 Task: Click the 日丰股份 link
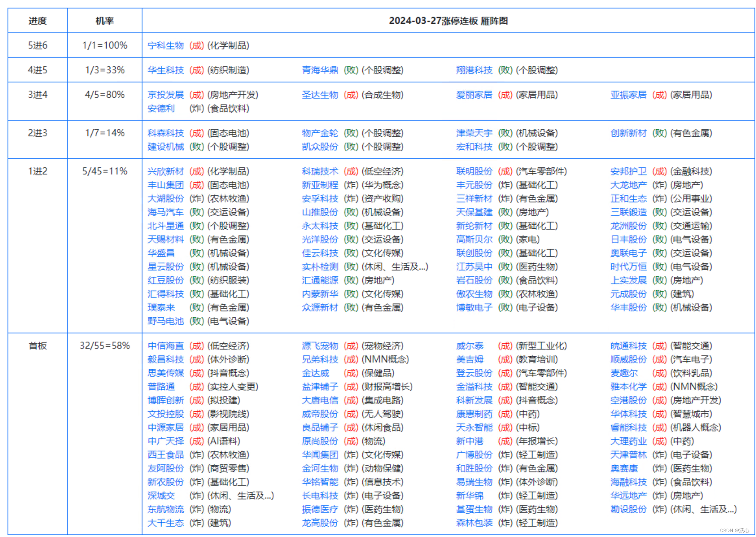(628, 240)
